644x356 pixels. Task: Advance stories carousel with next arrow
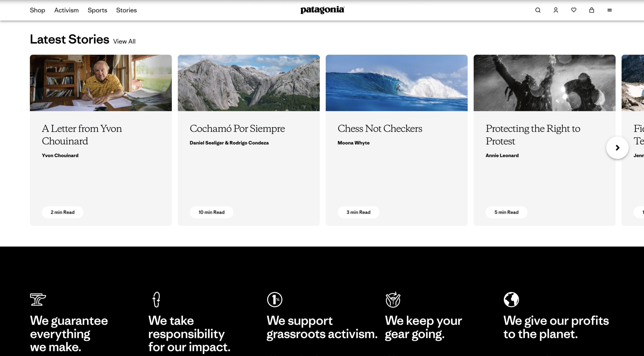(x=617, y=148)
